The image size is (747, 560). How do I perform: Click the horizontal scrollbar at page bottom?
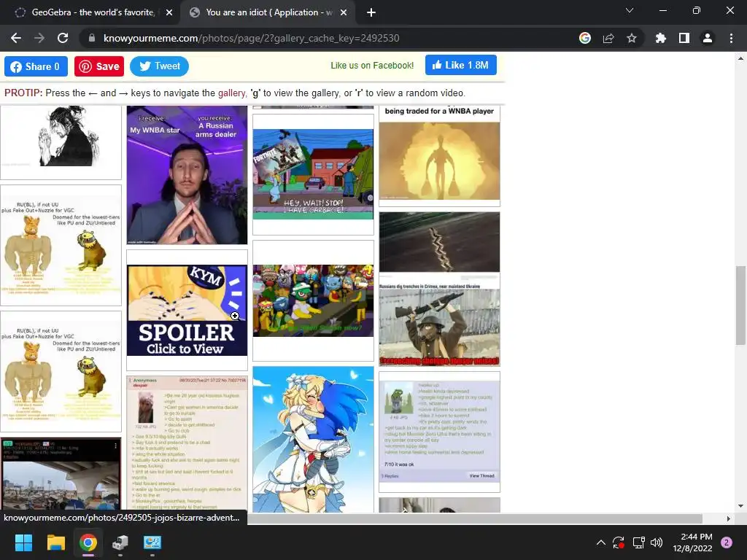point(474,518)
